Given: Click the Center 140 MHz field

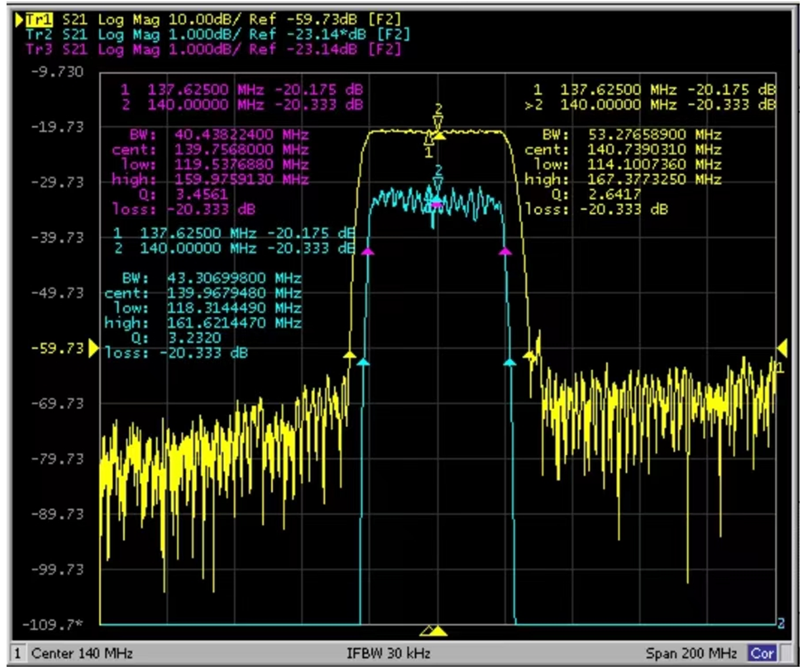Looking at the screenshot, I should [x=82, y=653].
